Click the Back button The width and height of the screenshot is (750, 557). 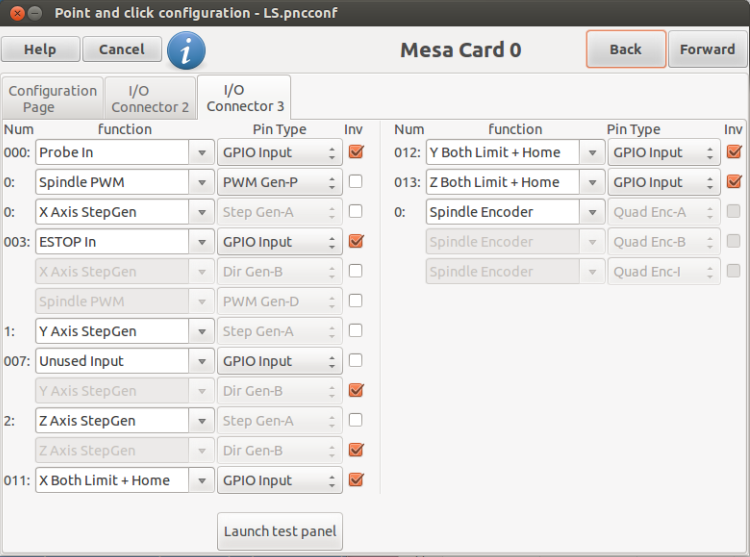click(x=626, y=49)
